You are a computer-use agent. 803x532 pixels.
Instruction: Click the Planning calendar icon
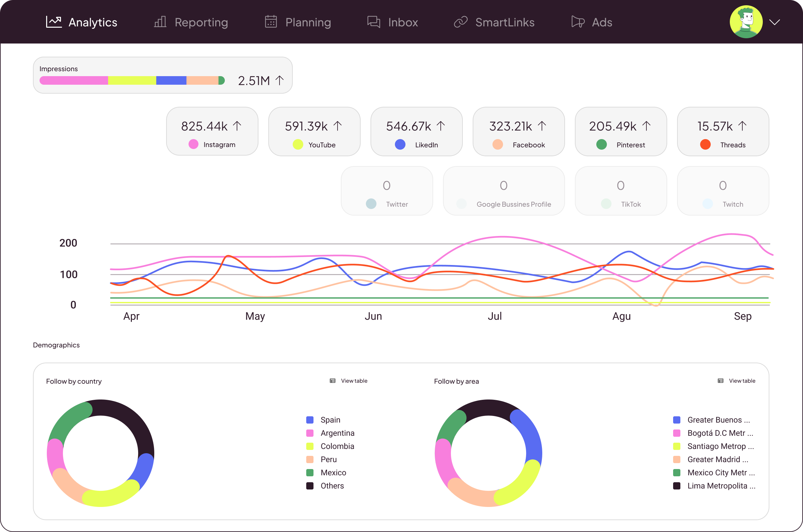pyautogui.click(x=271, y=22)
